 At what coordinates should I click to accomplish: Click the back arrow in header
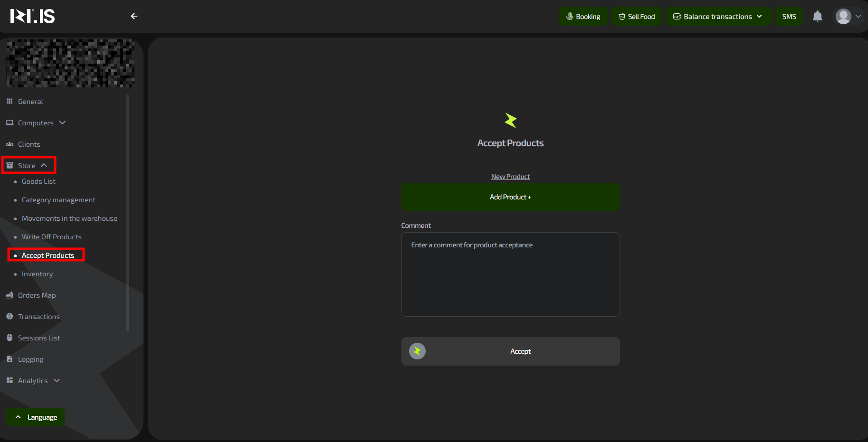tap(134, 16)
